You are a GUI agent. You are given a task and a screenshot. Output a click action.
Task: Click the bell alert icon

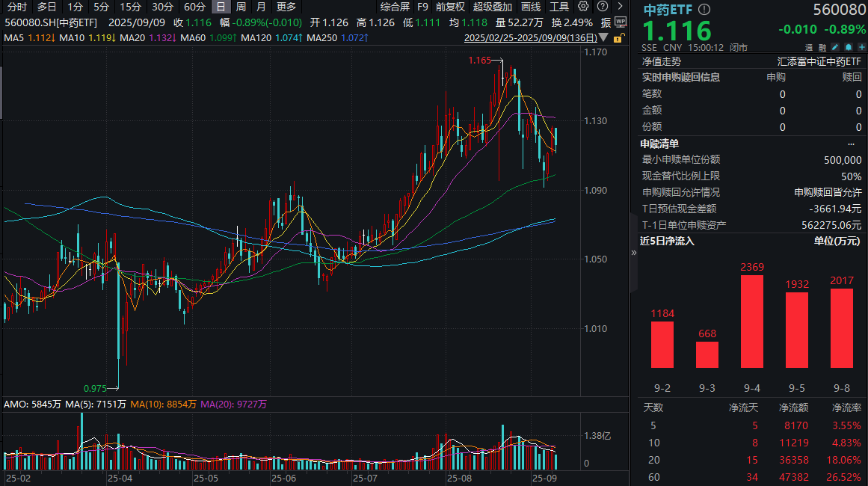848,48
